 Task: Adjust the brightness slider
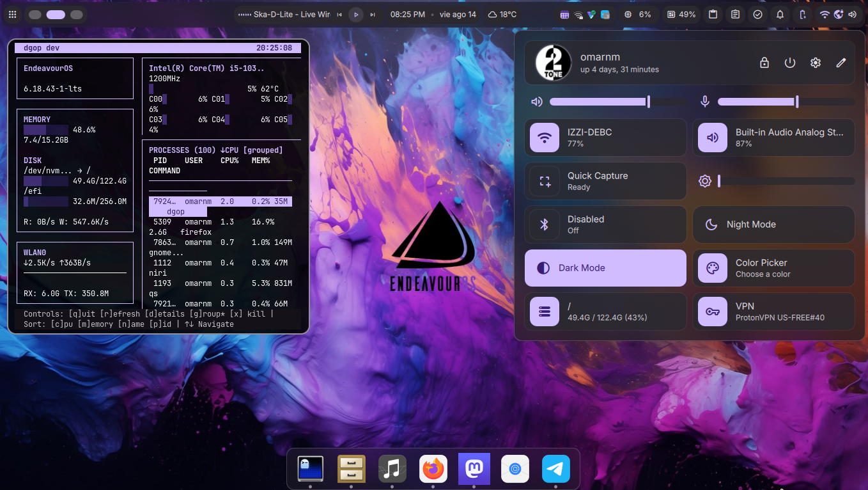tap(786, 181)
